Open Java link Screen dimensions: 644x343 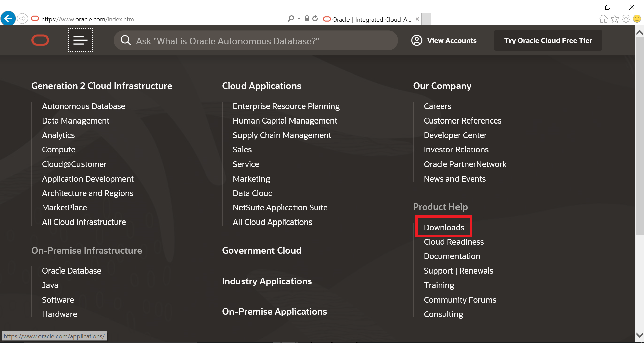[50, 285]
